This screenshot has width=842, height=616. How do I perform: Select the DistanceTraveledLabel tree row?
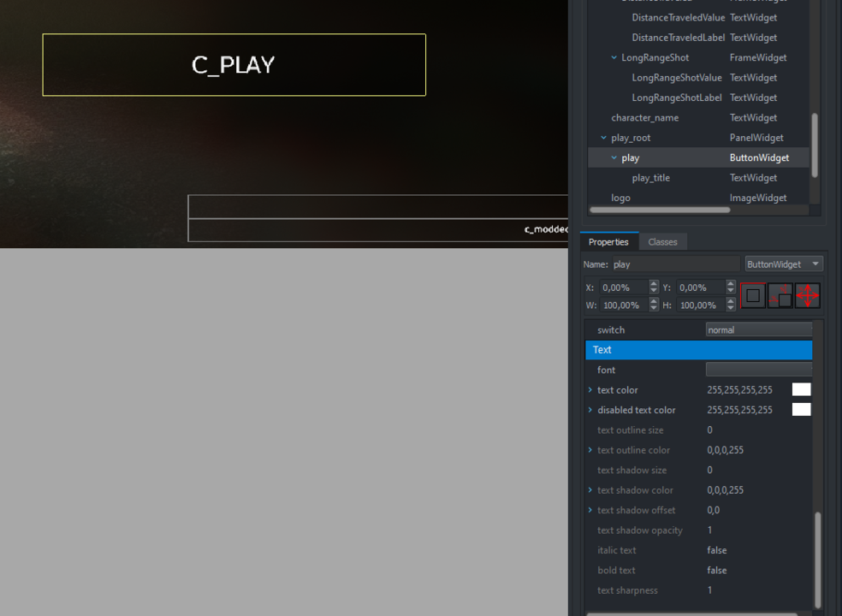(x=698, y=38)
